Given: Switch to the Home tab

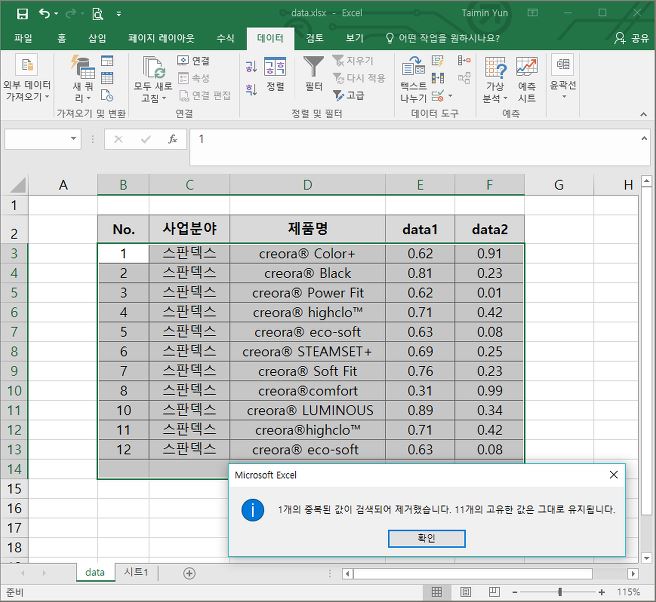Looking at the screenshot, I should [x=62, y=38].
